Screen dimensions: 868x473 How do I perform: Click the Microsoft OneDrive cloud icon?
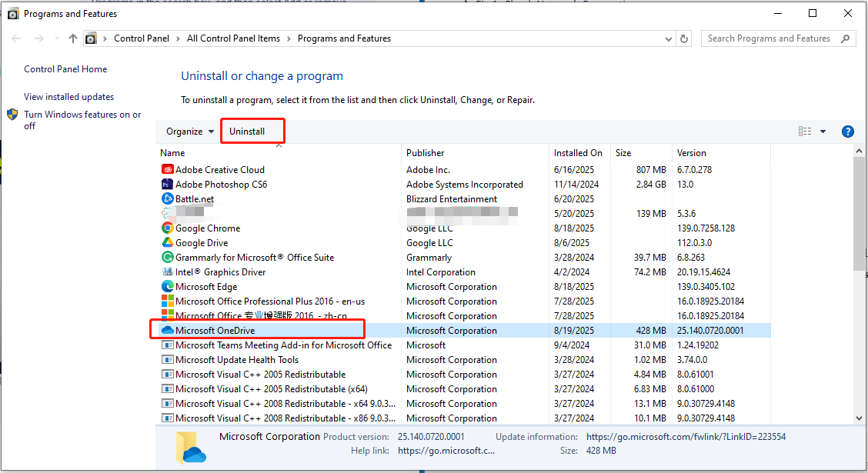coord(167,330)
